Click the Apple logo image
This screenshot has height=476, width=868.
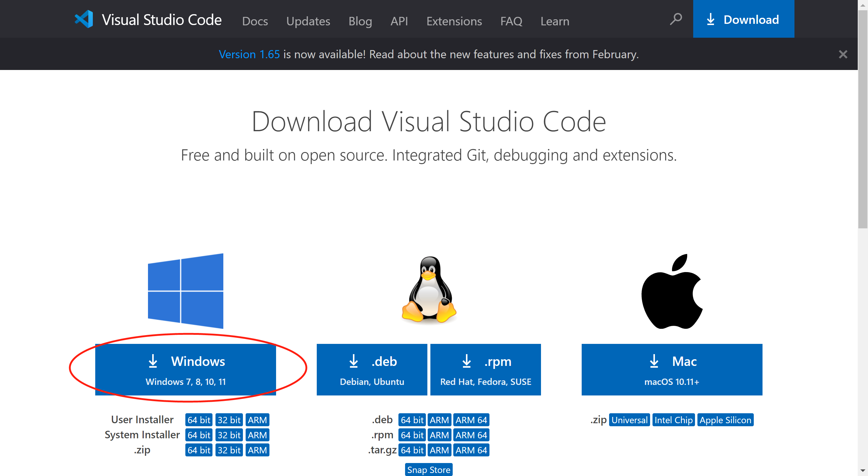[672, 291]
